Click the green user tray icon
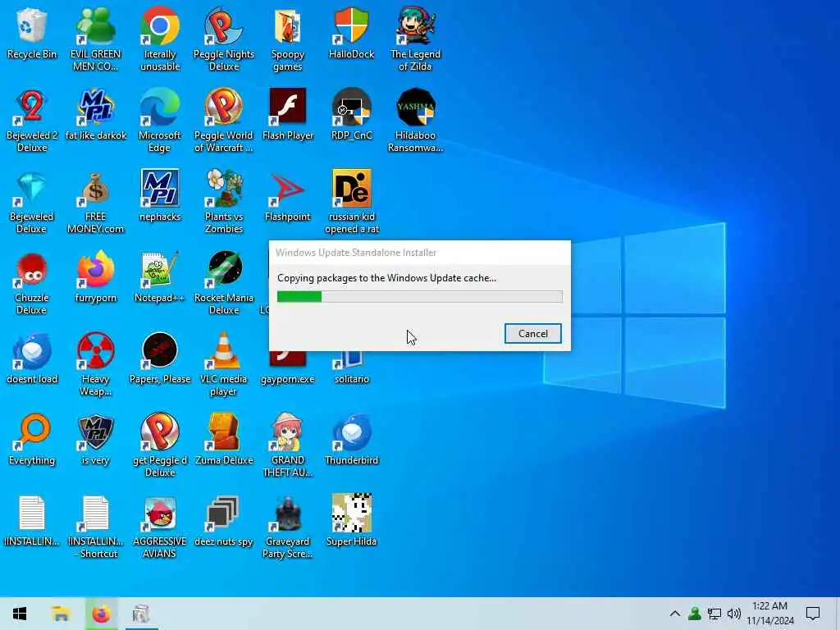The image size is (840, 630). [695, 614]
